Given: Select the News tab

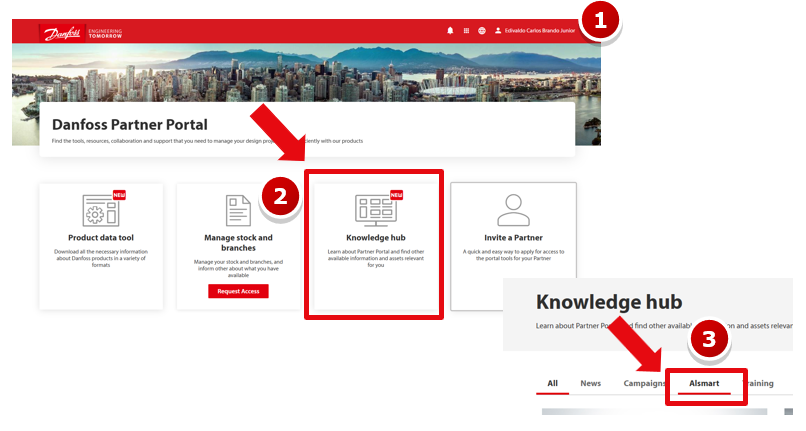Looking at the screenshot, I should tap(591, 383).
